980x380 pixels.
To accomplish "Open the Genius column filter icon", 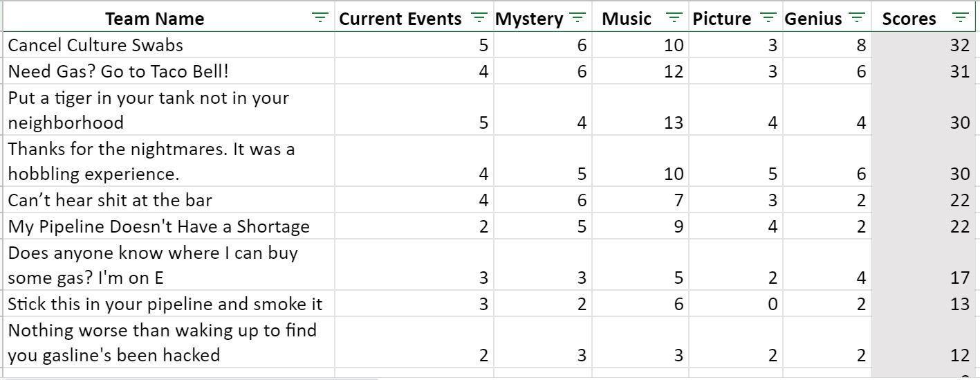I will coord(857,19).
